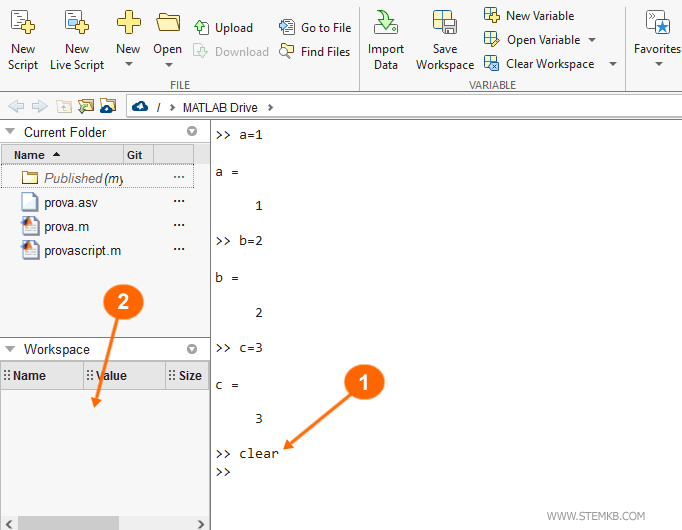Screen dimensions: 682x530
Task: Click the Workspace horizontal scrollbar
Action: (68, 523)
